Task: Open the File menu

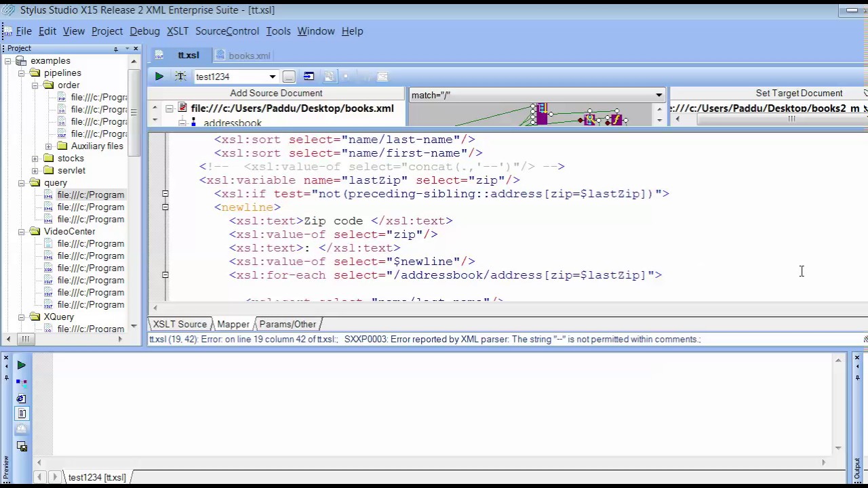Action: pos(24,31)
